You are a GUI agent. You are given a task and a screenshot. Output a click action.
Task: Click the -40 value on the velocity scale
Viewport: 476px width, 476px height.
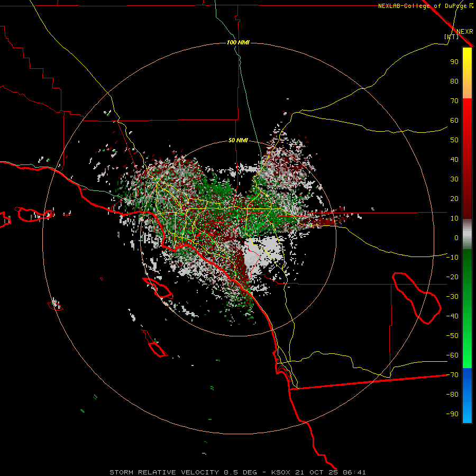(x=452, y=316)
